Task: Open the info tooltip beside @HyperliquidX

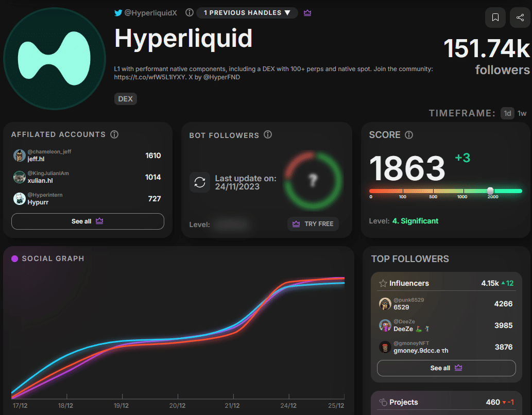Action: tap(189, 13)
